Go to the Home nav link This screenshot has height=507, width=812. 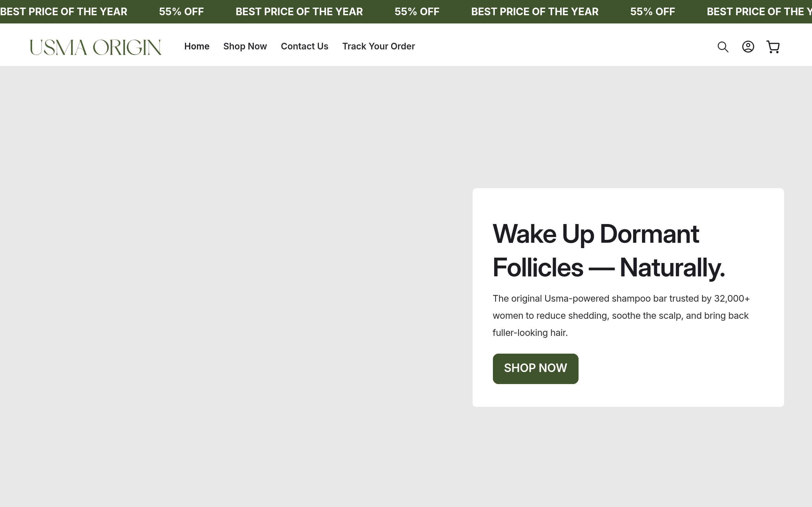[197, 46]
